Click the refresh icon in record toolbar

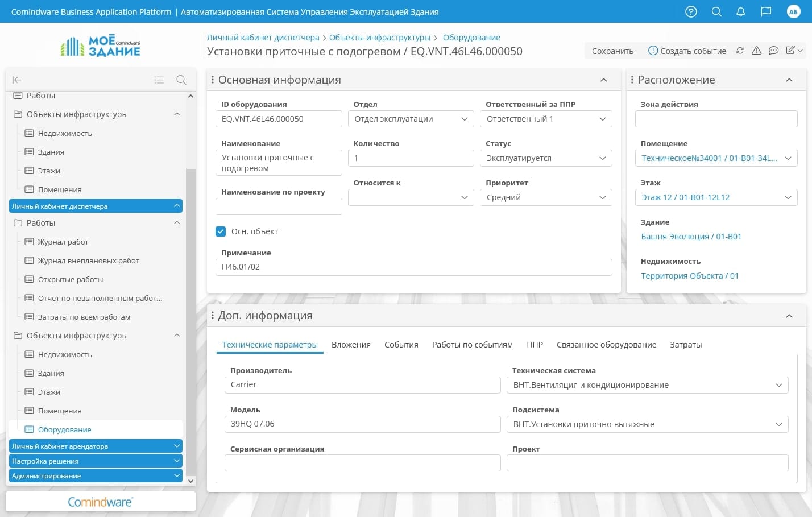point(740,51)
